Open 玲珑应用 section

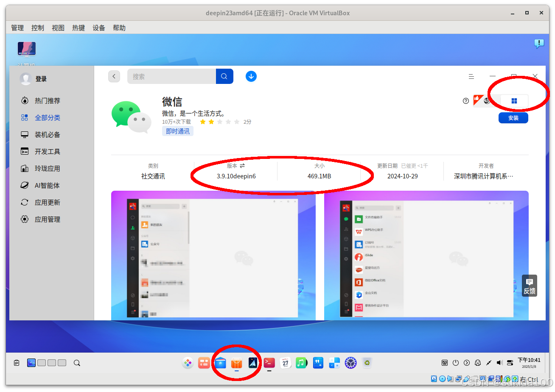point(41,169)
